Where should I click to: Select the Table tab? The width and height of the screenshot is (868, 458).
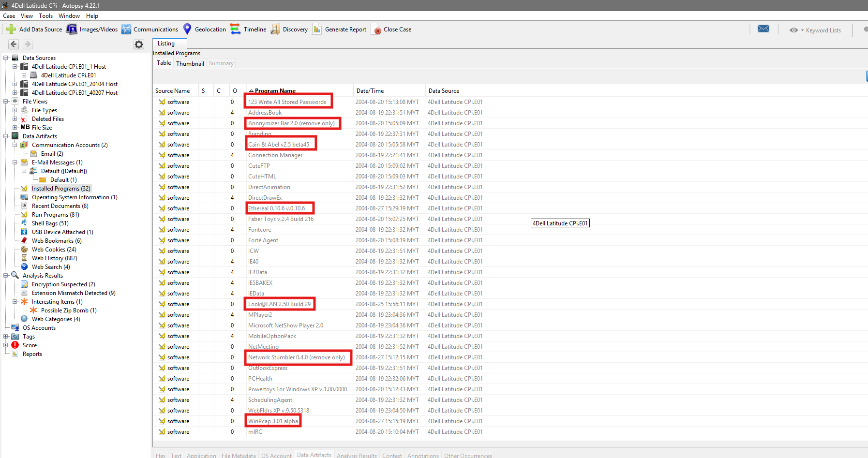click(x=164, y=63)
